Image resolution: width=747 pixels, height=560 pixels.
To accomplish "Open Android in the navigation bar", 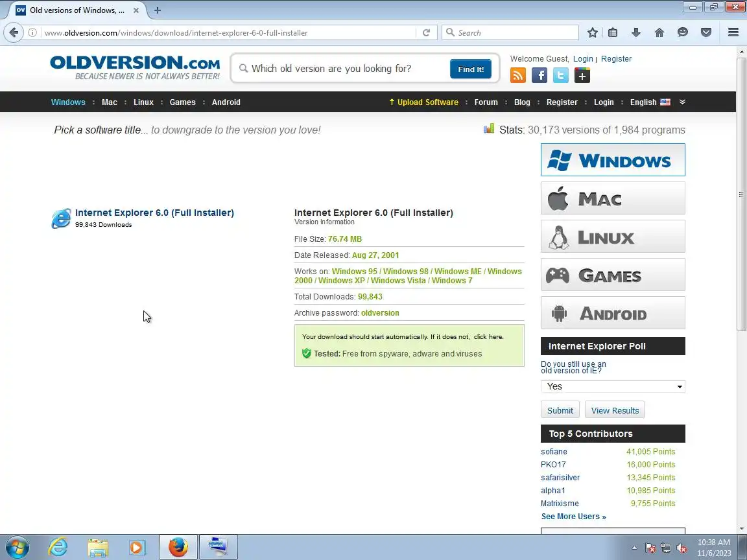I will pos(226,102).
